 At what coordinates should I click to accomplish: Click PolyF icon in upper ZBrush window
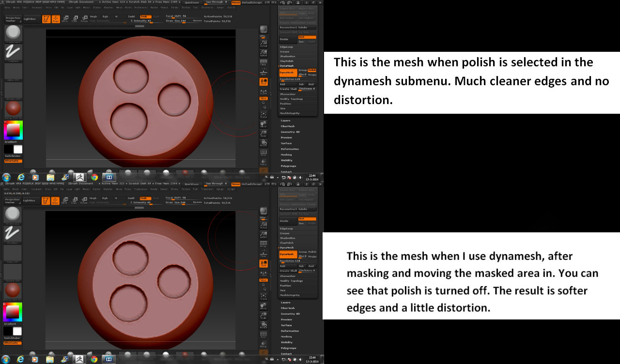(263, 153)
